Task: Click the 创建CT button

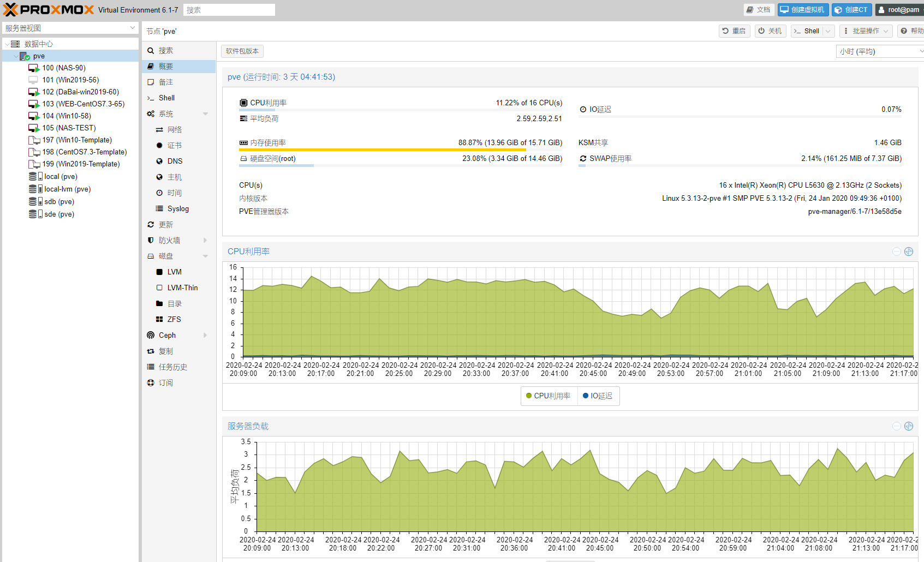Action: click(x=851, y=10)
